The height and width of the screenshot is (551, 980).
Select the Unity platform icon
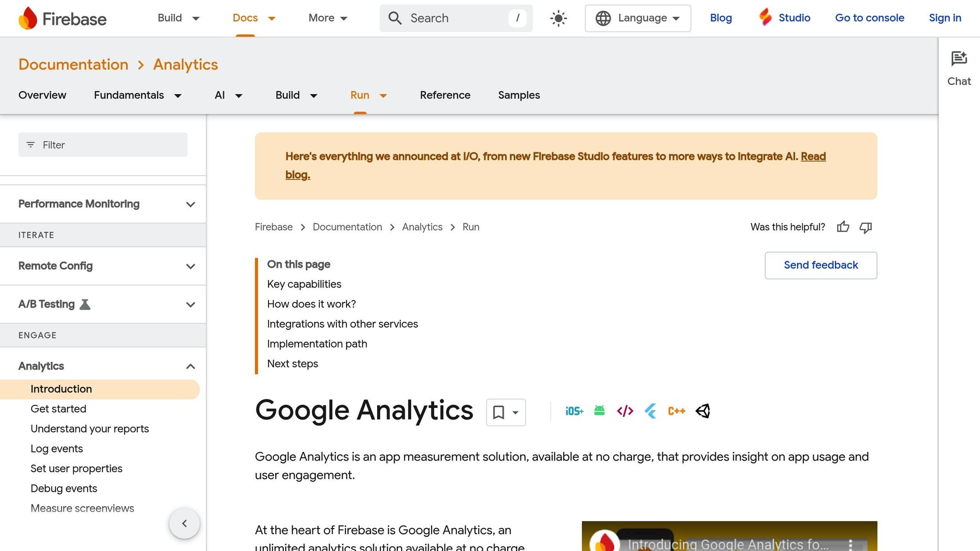(702, 411)
